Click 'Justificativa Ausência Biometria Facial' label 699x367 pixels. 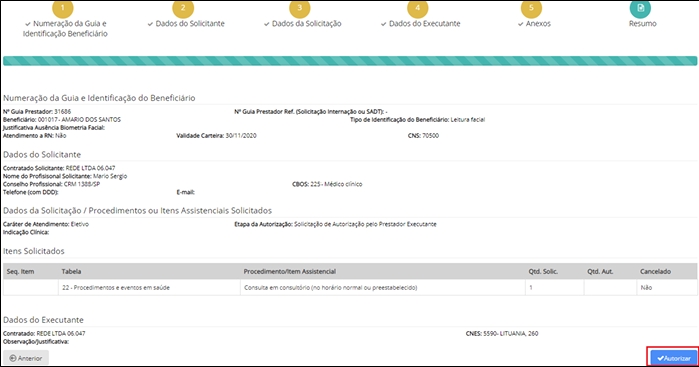[54, 128]
